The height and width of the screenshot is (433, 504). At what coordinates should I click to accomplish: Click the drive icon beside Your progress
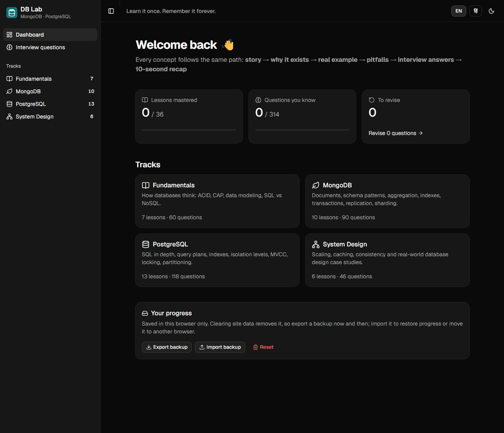(145, 313)
